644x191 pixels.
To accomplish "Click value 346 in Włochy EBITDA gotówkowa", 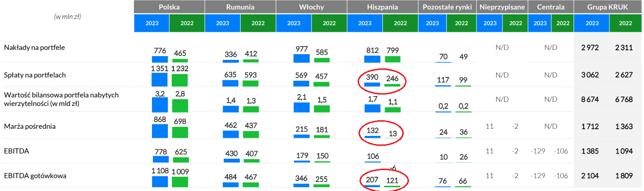I will coord(302,179).
